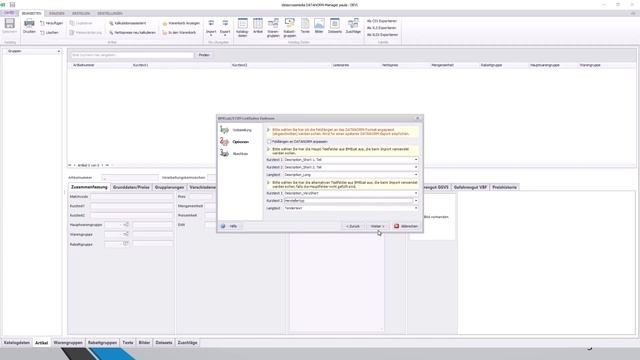
Task: Click the Datasets ribbon icon
Action: pos(335,26)
